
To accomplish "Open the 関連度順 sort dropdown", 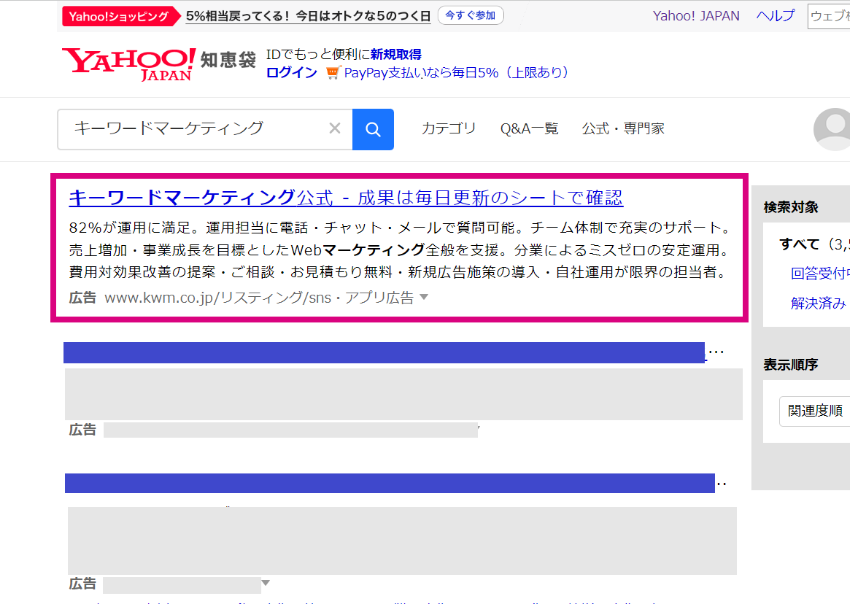I will pyautogui.click(x=815, y=411).
